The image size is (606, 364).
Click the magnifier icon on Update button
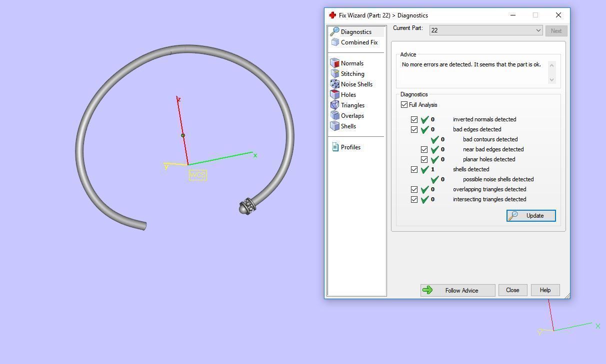[513, 216]
